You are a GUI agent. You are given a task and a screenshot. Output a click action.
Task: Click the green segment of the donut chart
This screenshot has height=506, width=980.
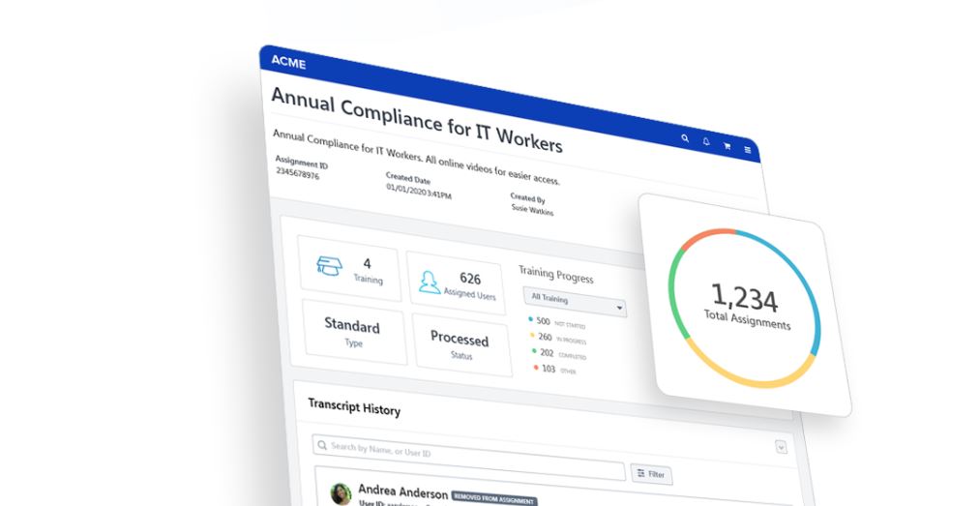671,292
